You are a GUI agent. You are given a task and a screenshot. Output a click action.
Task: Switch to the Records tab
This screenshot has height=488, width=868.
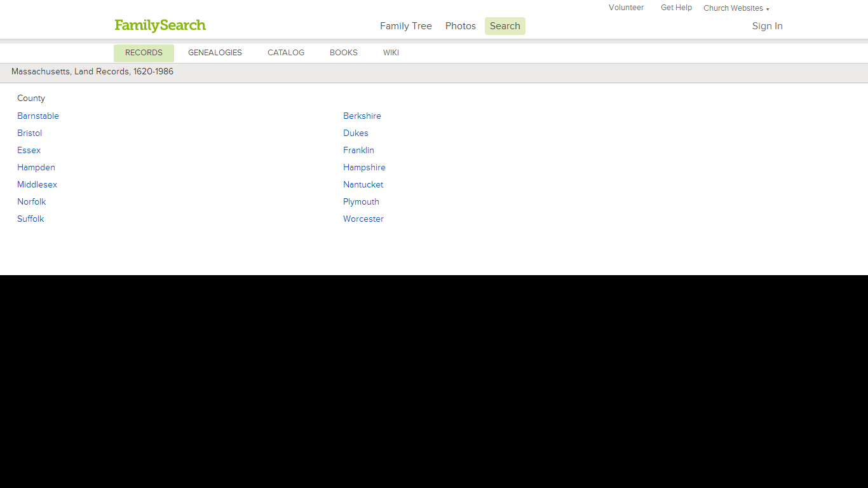tap(144, 53)
